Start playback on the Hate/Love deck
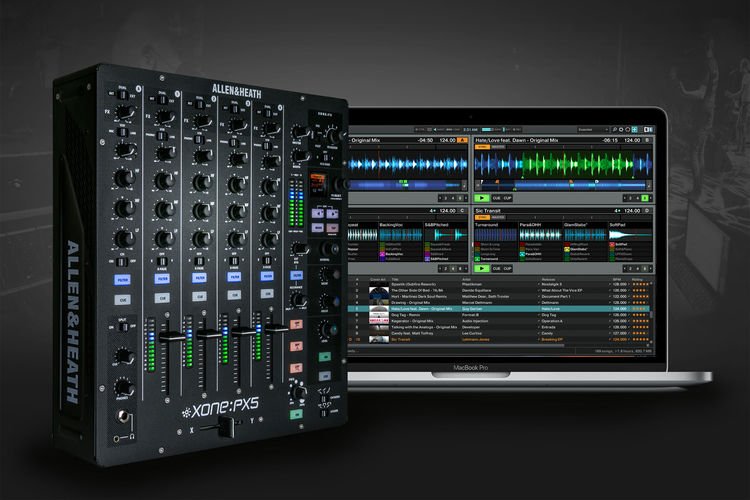Viewport: 750px width, 500px height. tap(482, 198)
